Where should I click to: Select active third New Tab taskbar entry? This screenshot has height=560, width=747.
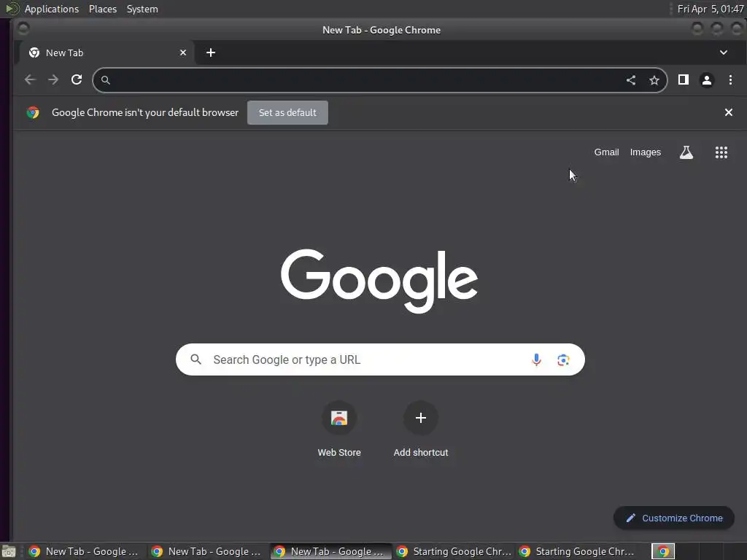[x=330, y=551]
